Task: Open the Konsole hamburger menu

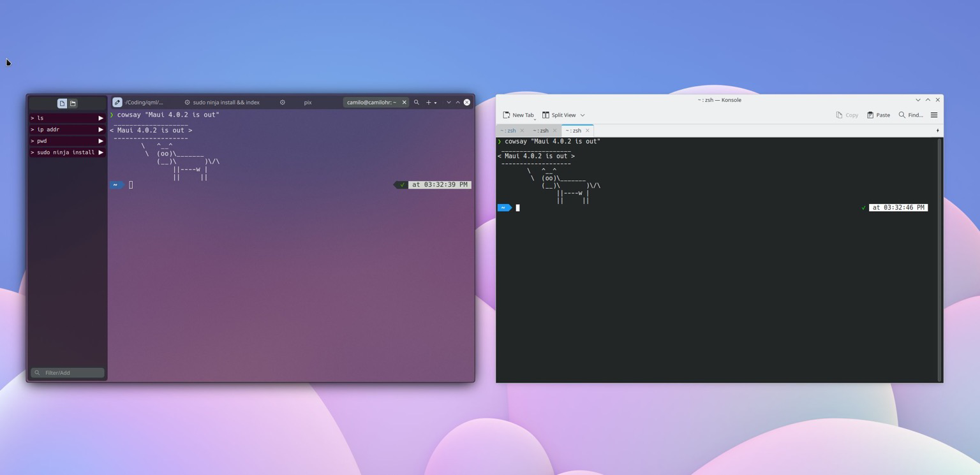Action: (x=934, y=115)
